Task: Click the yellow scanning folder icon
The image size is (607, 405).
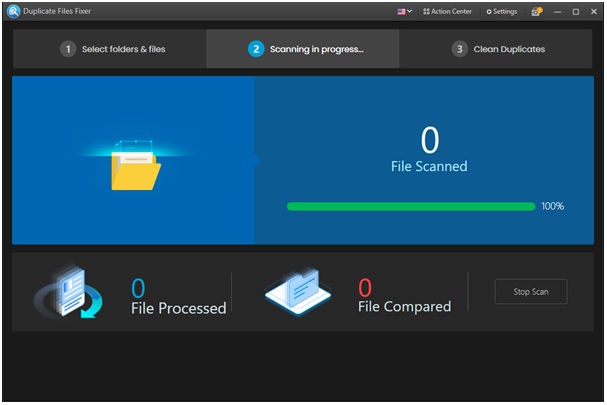Action: pyautogui.click(x=135, y=166)
